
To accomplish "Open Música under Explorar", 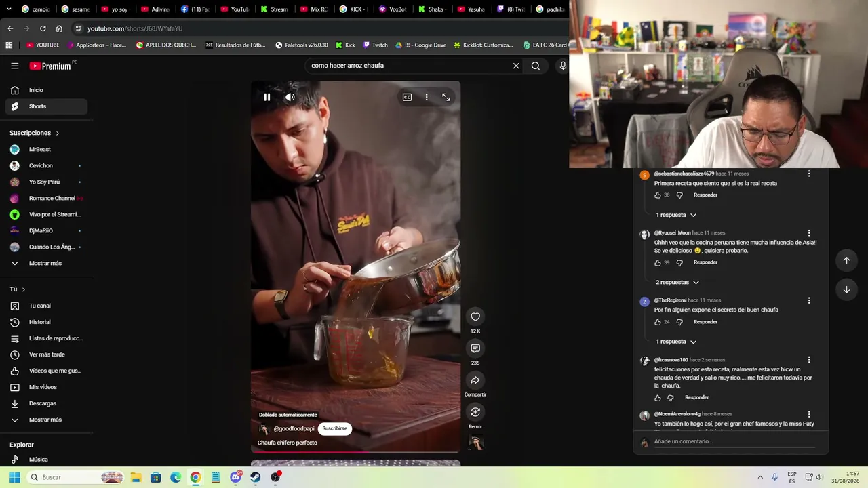I will tap(46, 460).
